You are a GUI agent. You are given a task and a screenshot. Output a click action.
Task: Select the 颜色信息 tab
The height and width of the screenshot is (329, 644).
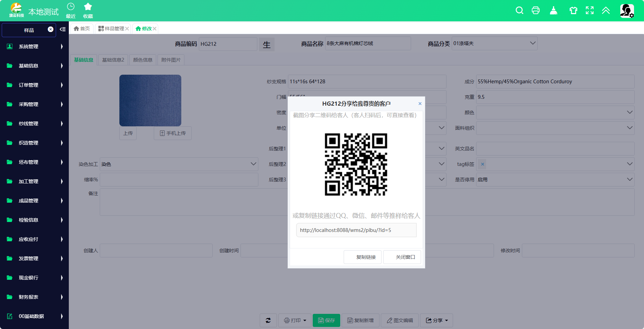[x=143, y=60]
